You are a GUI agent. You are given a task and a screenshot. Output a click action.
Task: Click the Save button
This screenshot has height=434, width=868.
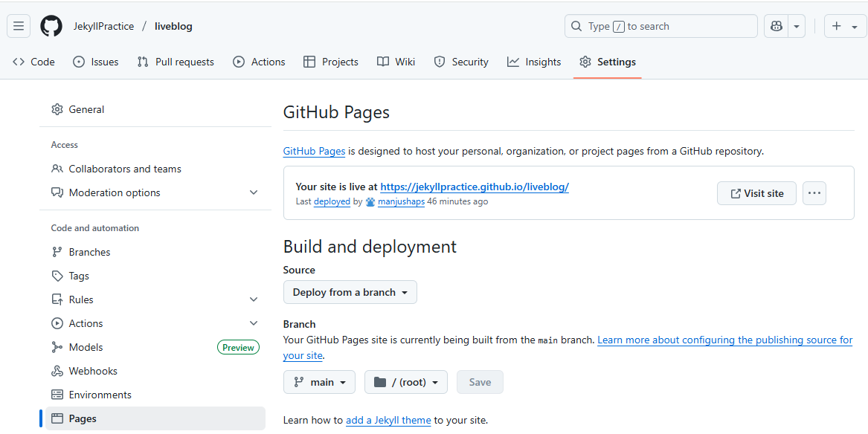(480, 382)
